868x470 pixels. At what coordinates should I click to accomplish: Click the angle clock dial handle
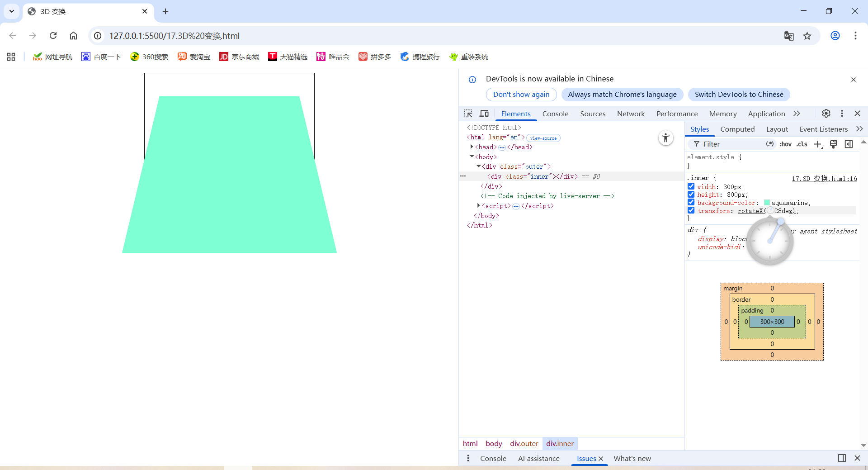780,221
